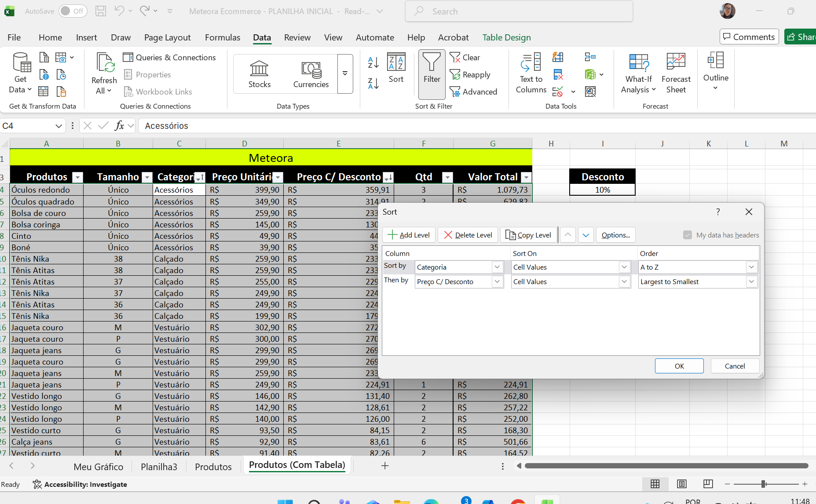The image size is (816, 504).
Task: Click the Search box in title bar
Action: pyautogui.click(x=519, y=11)
